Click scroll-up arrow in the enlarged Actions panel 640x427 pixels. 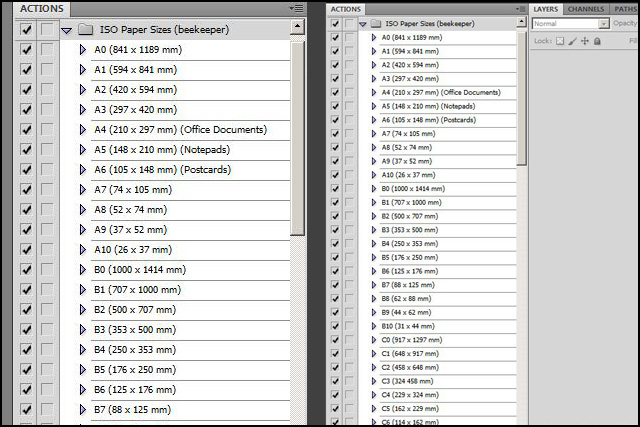point(298,29)
